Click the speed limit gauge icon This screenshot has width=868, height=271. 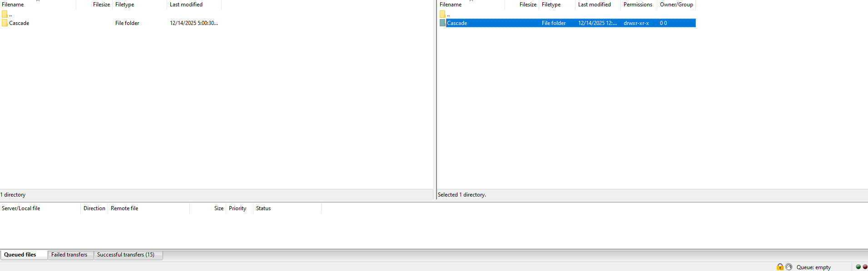[x=789, y=267]
